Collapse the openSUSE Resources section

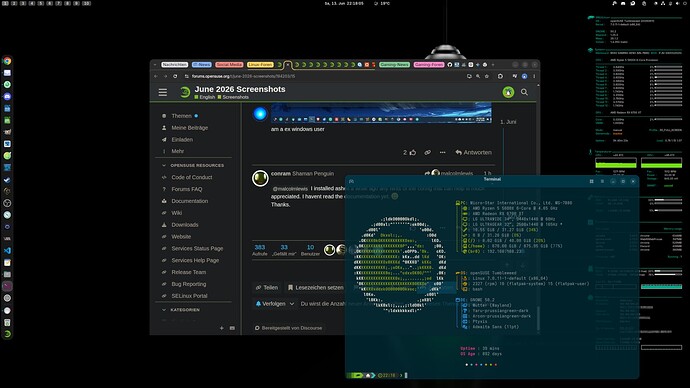(x=164, y=165)
